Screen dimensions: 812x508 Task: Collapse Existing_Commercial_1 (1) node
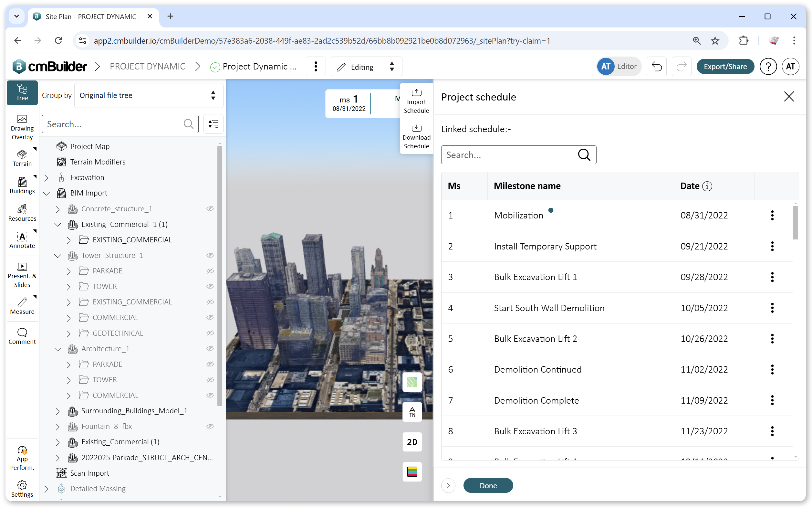58,225
